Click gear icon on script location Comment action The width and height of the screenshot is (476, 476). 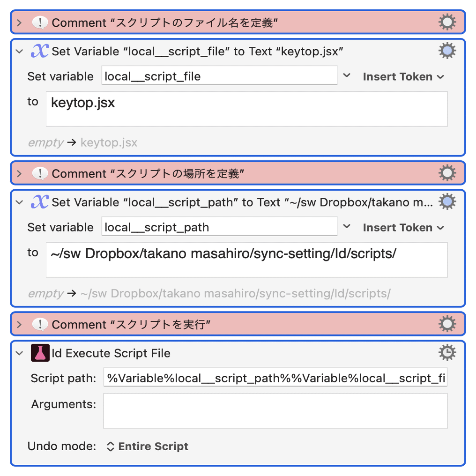point(447,173)
